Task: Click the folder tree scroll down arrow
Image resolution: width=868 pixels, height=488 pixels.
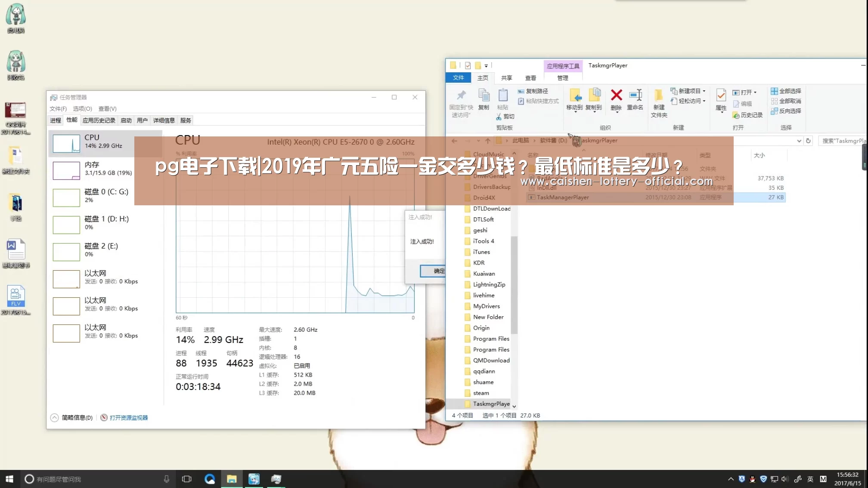Action: pos(514,406)
